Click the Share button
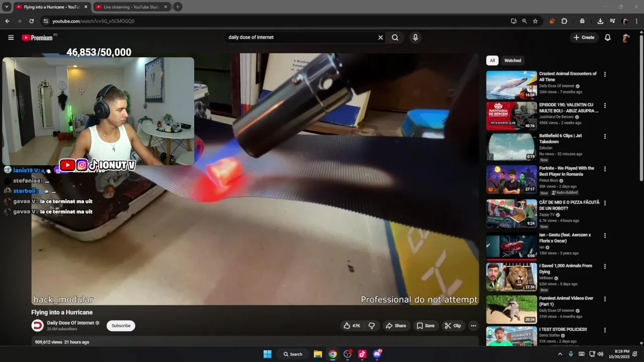The height and width of the screenshot is (362, 644). tap(395, 326)
